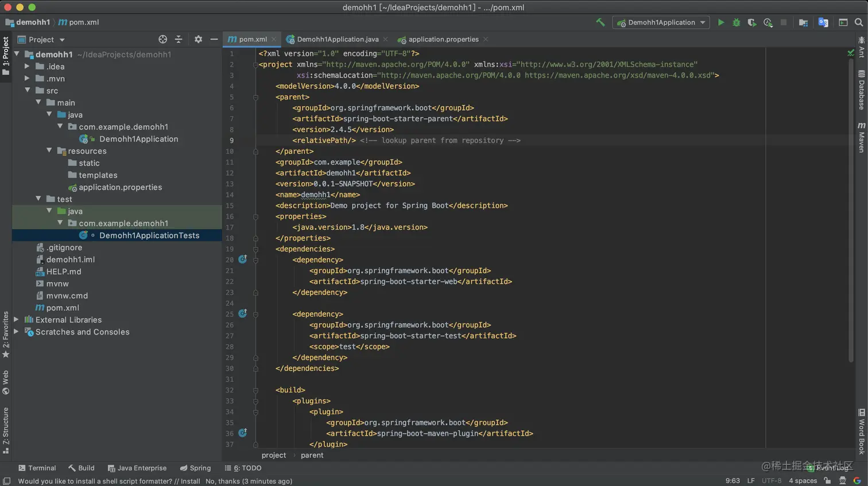868x486 pixels.
Task: Click the Install link in status bar
Action: [x=190, y=481]
